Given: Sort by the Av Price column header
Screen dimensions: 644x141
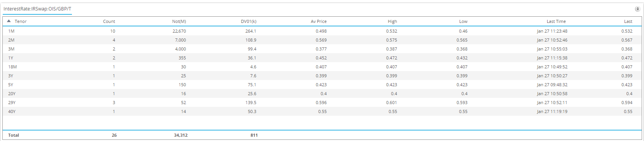Looking at the screenshot, I should coord(318,21).
